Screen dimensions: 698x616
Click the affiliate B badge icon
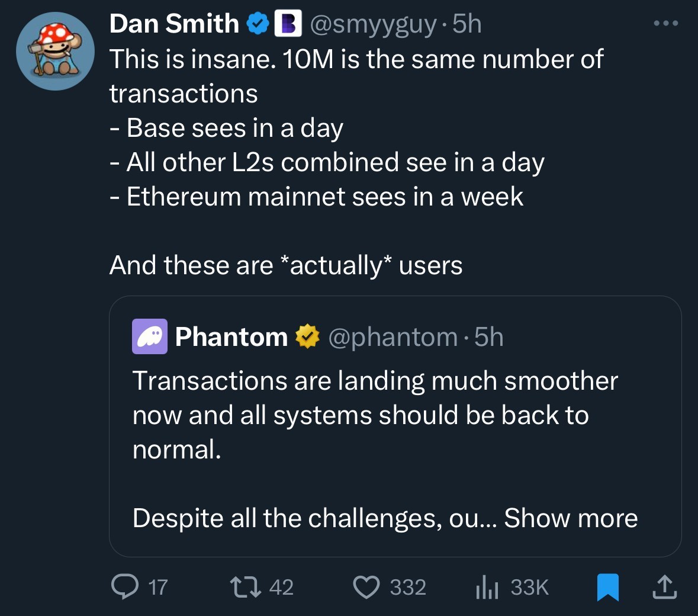tap(288, 24)
